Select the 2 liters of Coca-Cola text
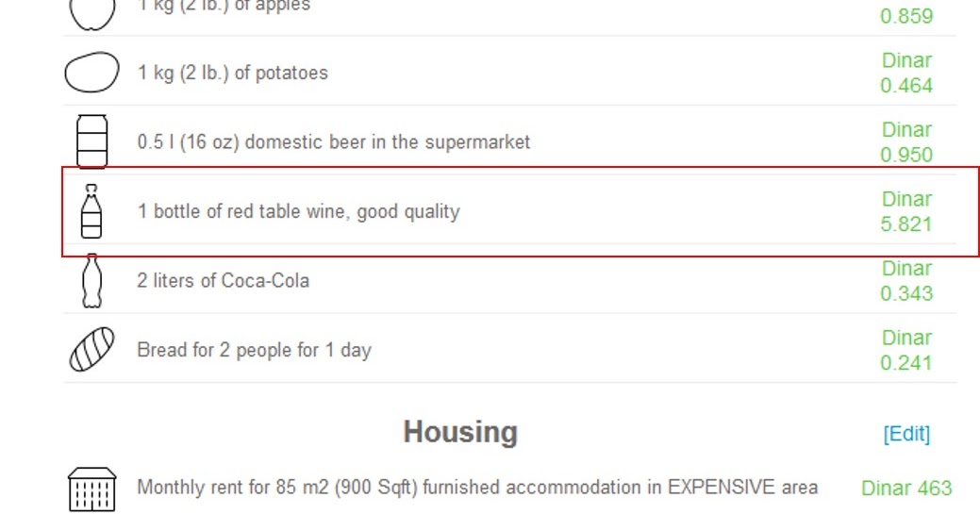980x514 pixels. pos(223,280)
